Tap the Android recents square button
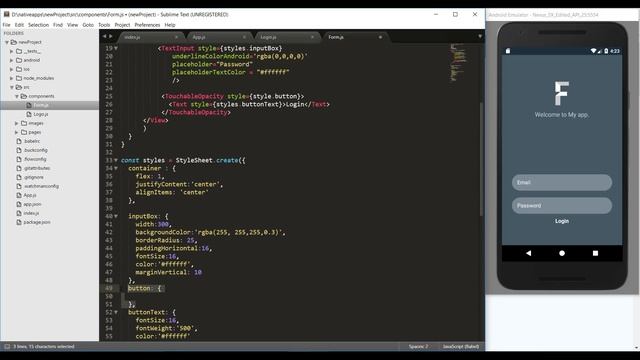 (596, 253)
